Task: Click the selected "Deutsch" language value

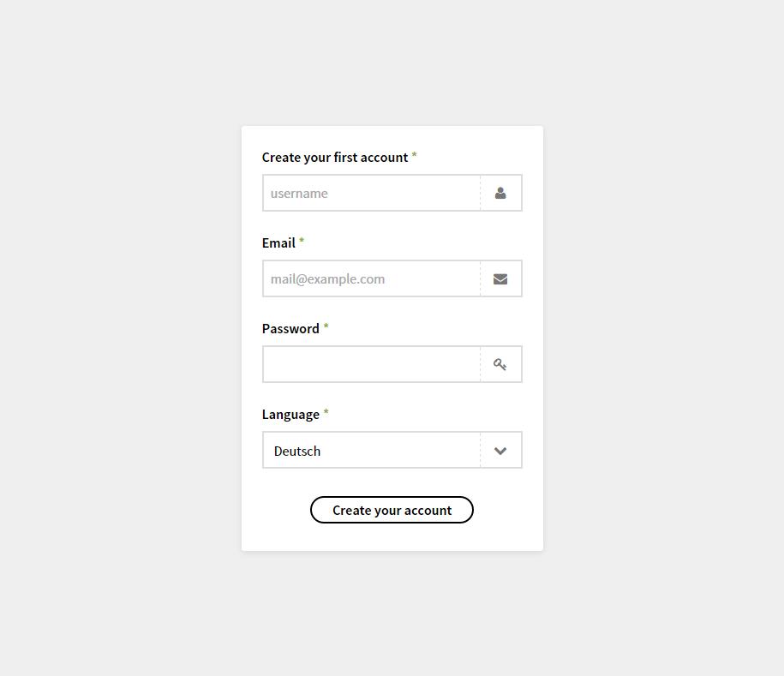Action: 297,452
